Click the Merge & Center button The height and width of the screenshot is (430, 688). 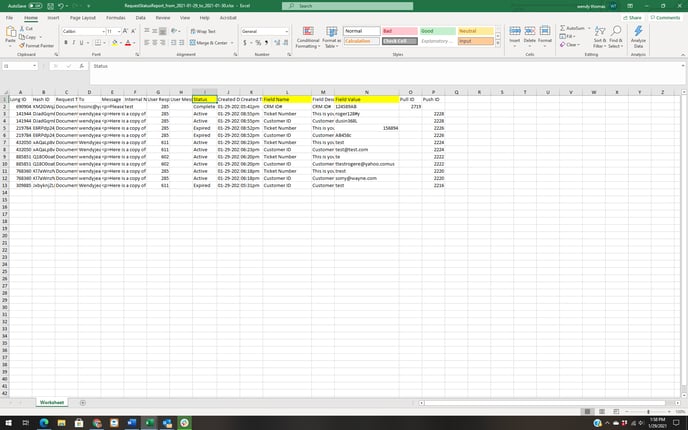point(211,43)
